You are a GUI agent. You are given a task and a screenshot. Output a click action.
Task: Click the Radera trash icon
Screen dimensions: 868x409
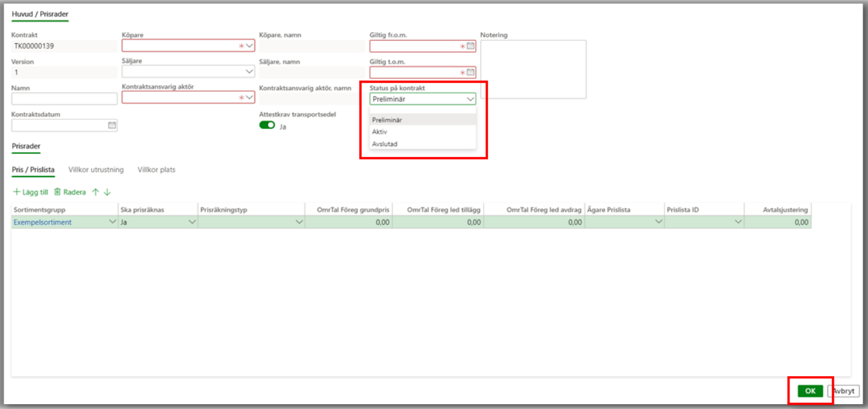57,192
